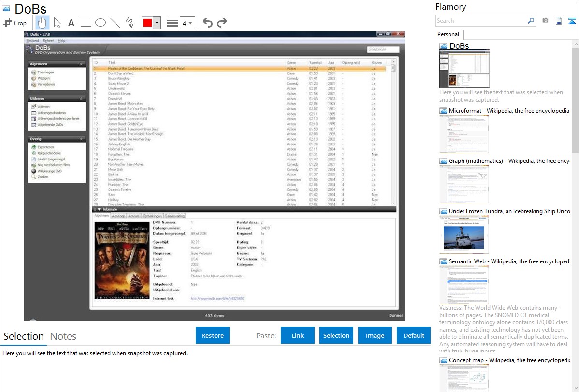Open the Aankoop tab in DoBs

[118, 216]
